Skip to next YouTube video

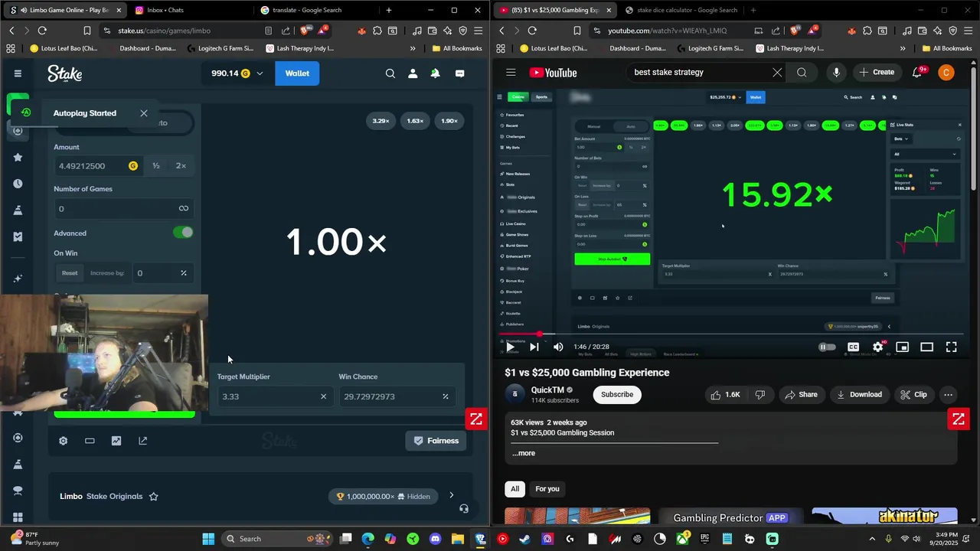tap(534, 347)
